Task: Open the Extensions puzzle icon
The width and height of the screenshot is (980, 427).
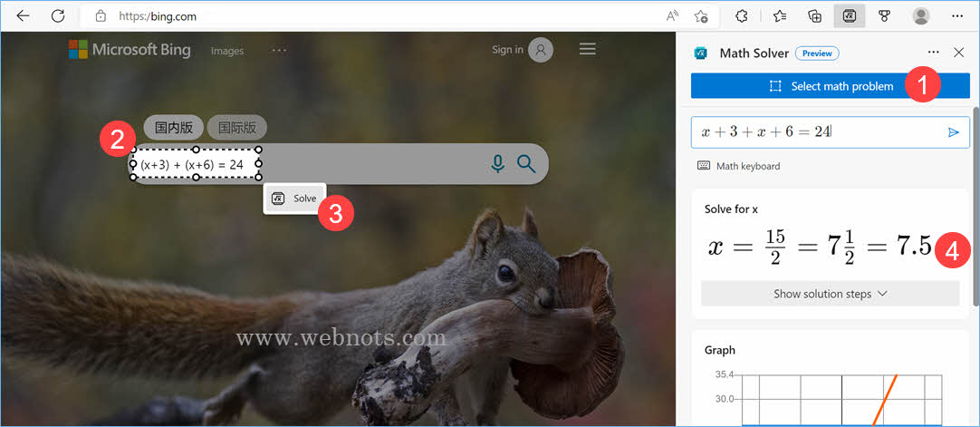Action: click(x=741, y=16)
